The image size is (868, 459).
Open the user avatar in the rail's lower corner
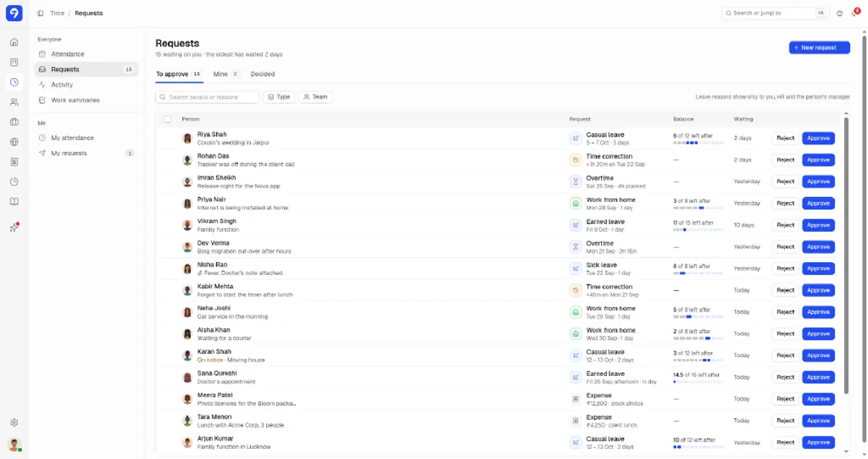[x=14, y=444]
